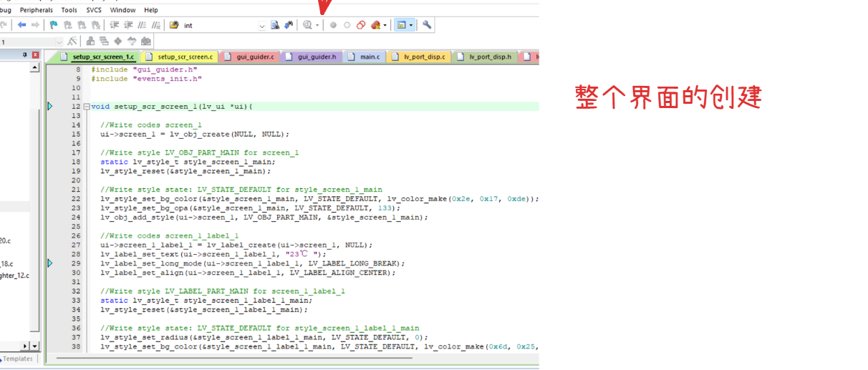868x370 pixels.
Task: Switch to the setup_scr_screen_1.c tab
Action: (98, 57)
